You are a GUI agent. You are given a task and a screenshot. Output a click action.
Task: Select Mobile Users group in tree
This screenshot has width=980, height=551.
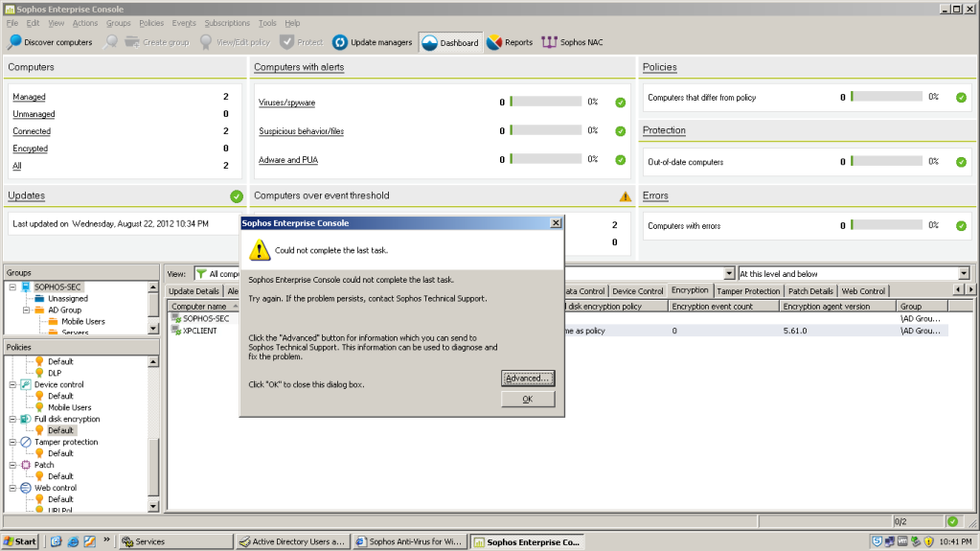(x=82, y=321)
